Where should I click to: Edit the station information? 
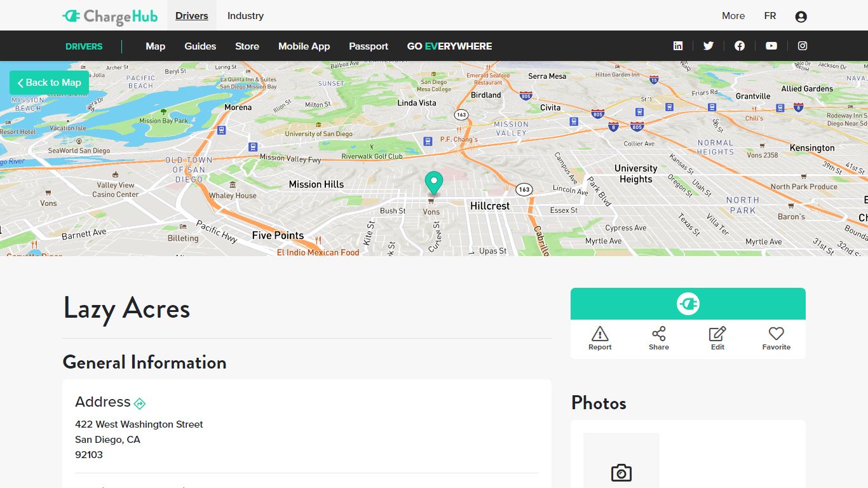pyautogui.click(x=717, y=339)
